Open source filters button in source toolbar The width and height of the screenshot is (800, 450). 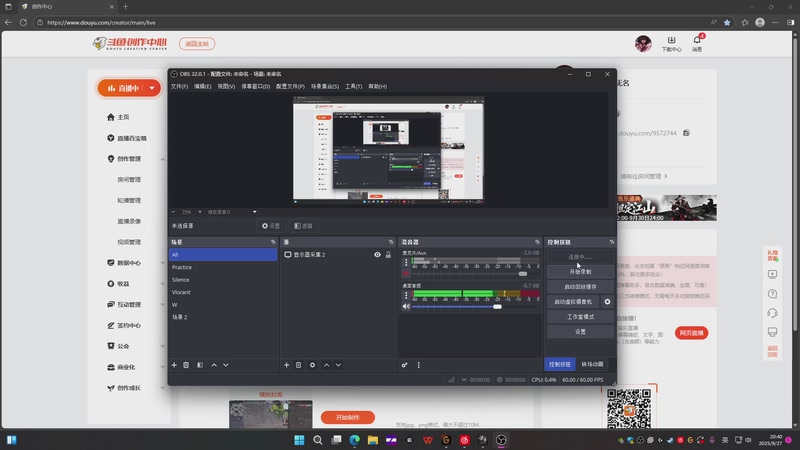pyautogui.click(x=303, y=226)
